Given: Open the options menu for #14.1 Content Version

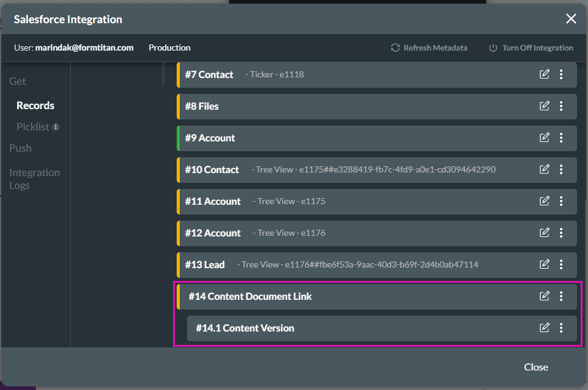Looking at the screenshot, I should pos(561,328).
